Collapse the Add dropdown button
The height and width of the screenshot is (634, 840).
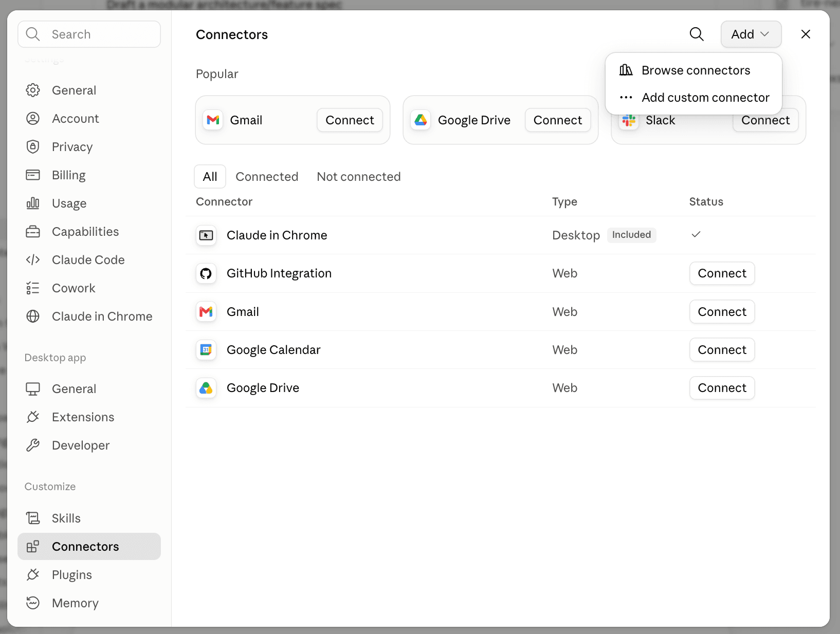tap(751, 34)
